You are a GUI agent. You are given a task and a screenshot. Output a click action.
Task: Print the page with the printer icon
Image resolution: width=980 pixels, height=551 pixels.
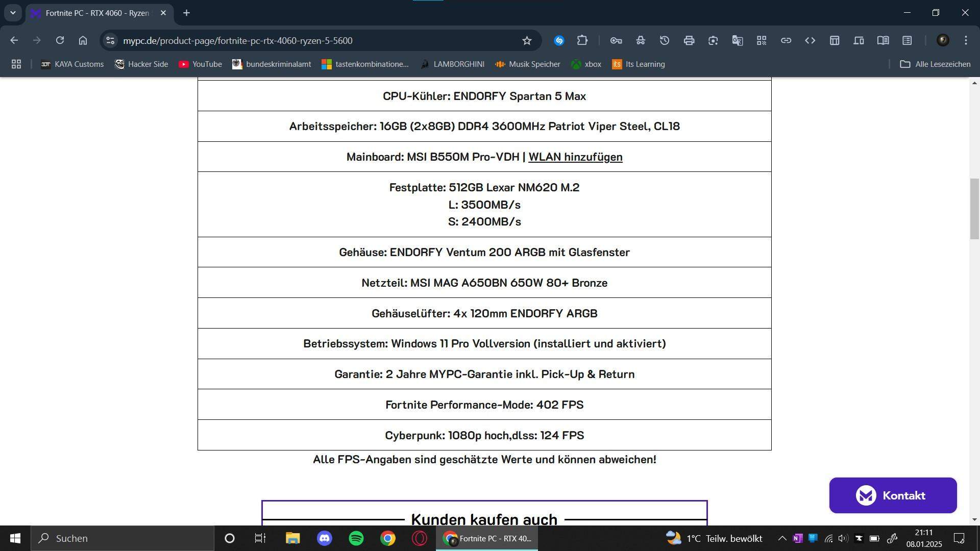point(689,40)
